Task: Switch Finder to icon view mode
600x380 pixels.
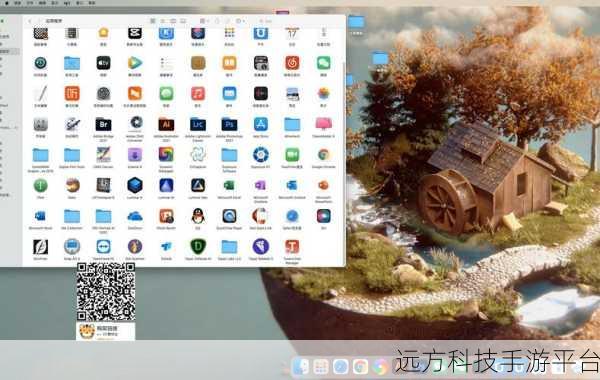Action: 153,21
